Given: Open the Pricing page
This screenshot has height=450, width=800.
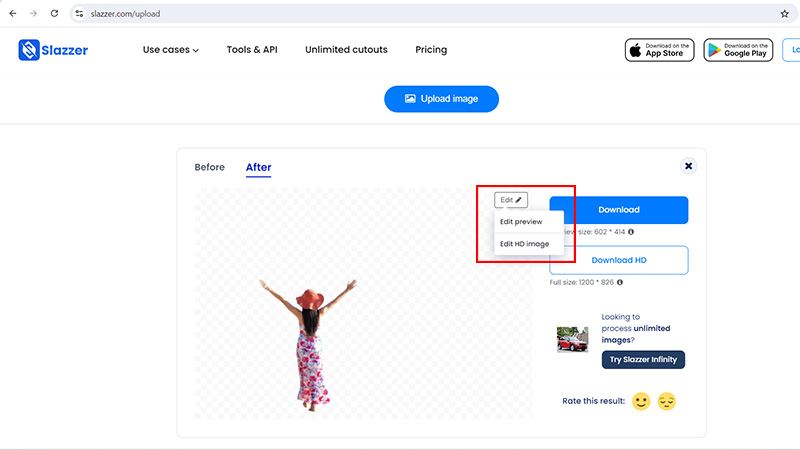Looking at the screenshot, I should click(x=431, y=49).
